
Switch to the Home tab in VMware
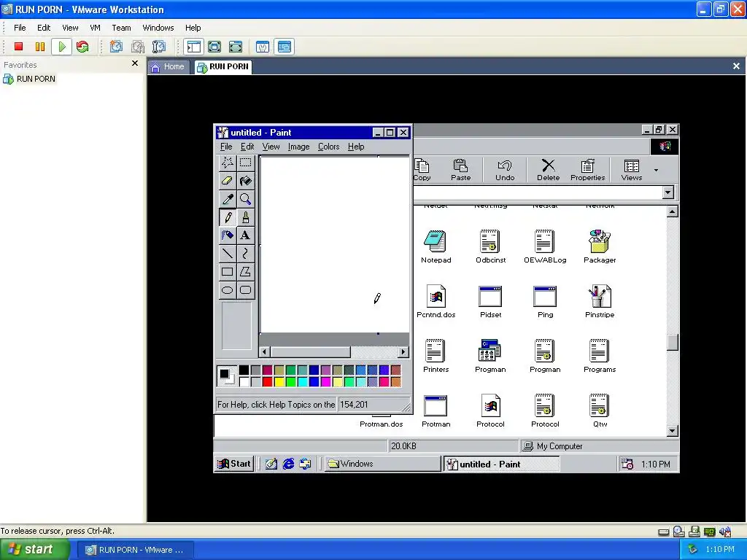(x=169, y=66)
